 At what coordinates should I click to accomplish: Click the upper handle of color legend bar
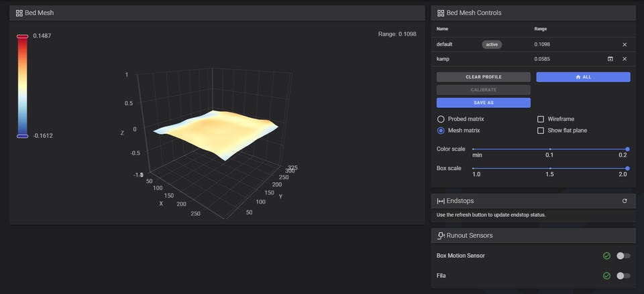(x=22, y=36)
